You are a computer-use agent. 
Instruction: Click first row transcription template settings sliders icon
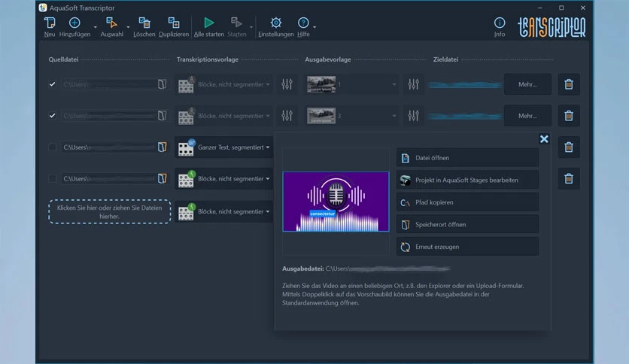point(287,84)
